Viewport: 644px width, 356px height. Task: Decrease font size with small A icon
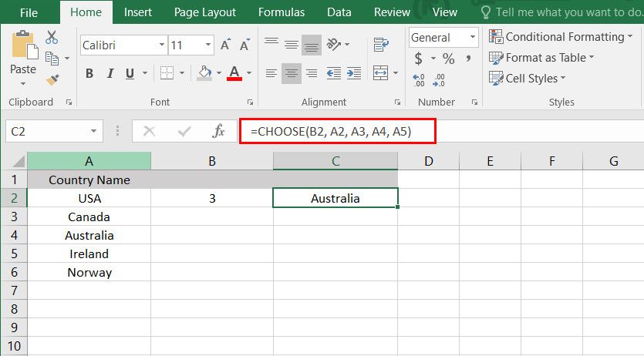click(x=244, y=45)
